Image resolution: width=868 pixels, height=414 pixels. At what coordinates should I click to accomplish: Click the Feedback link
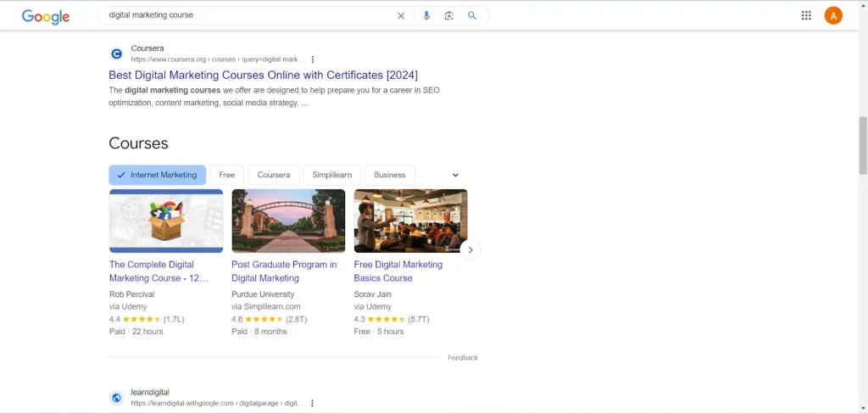click(463, 357)
